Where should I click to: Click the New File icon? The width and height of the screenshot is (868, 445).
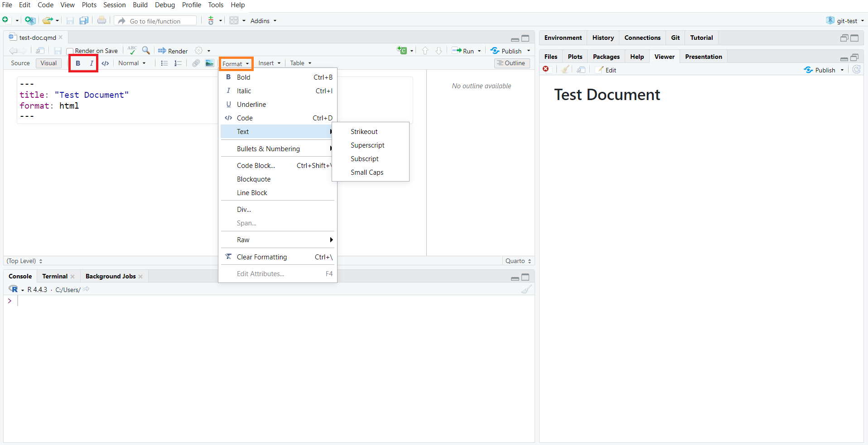(5, 20)
